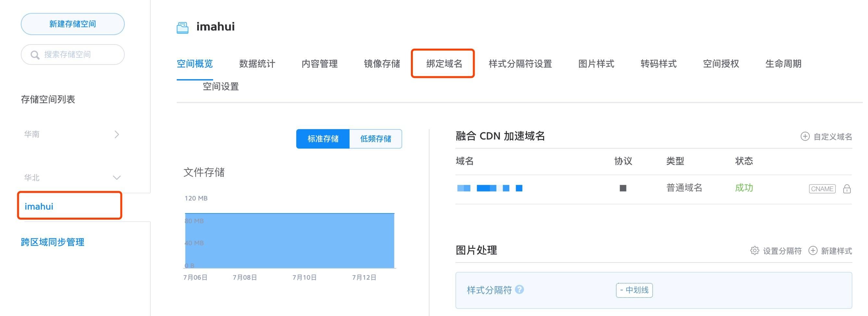Click the 自定义域名 link
868x316 pixels.
832,137
